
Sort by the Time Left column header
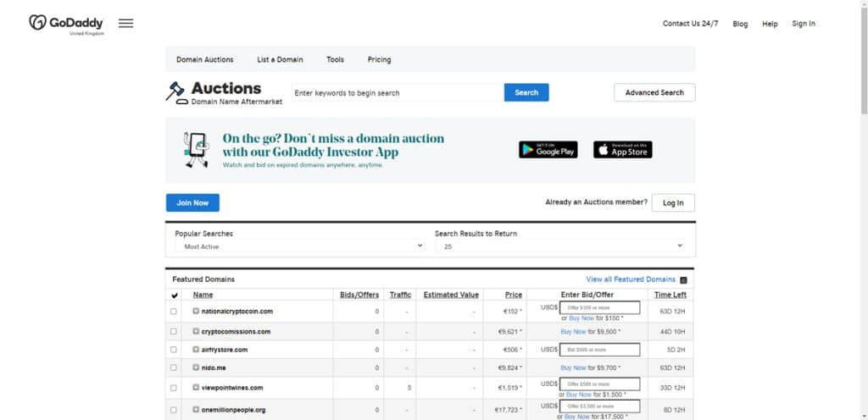point(670,296)
